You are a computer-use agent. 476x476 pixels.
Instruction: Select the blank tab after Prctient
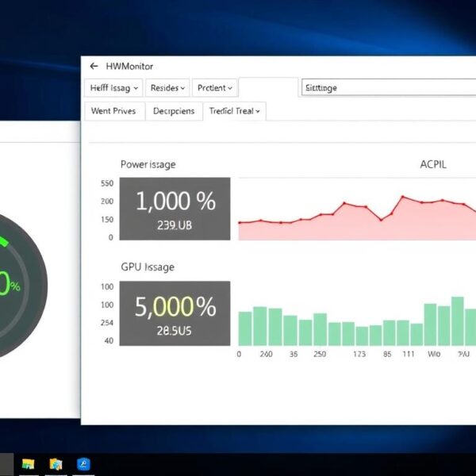point(268,87)
